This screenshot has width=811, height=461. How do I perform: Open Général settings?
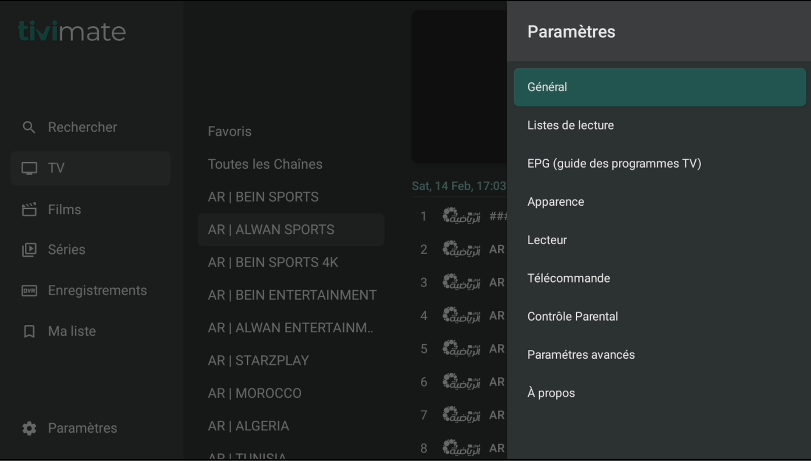tap(659, 87)
